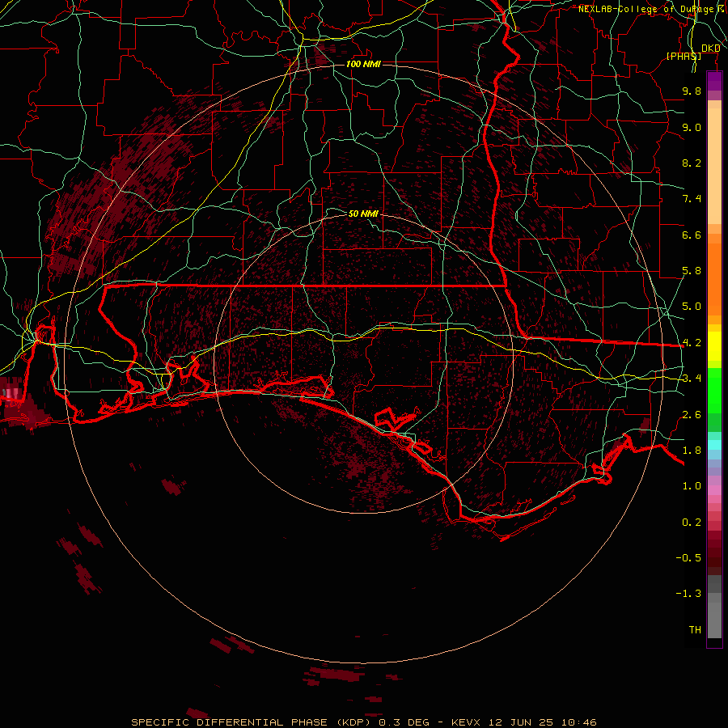Click the 10:46 timestamp in the caption
Image resolution: width=728 pixels, height=728 pixels.
(x=578, y=722)
